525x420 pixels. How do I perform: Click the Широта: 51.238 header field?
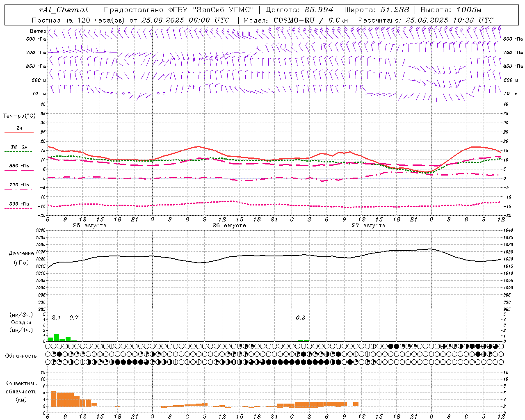pos(377,10)
